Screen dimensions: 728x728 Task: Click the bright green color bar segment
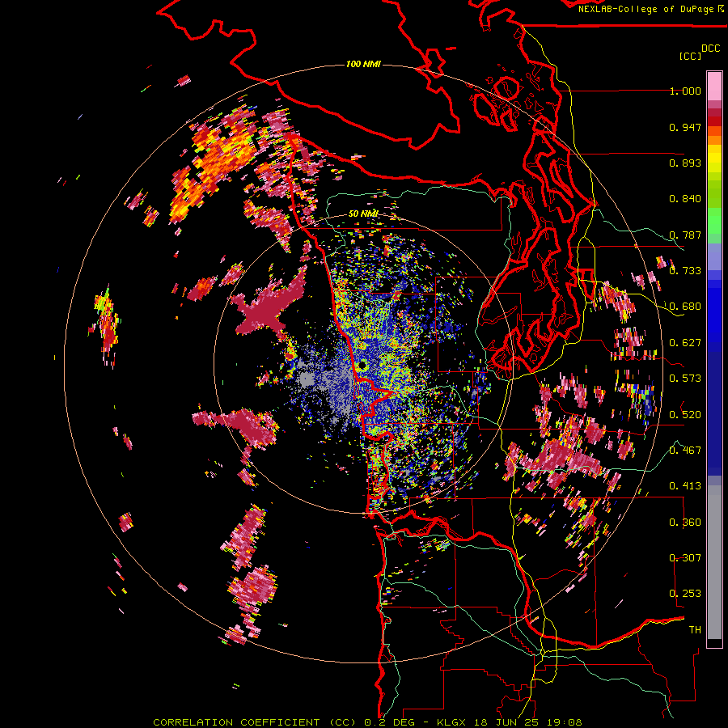[714, 221]
